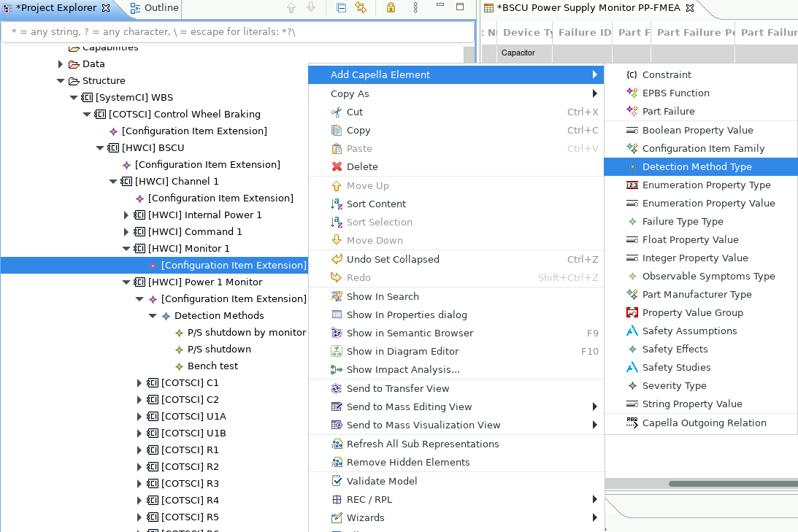Toggle the padlock icon in Project Explorer toolbar
The width and height of the screenshot is (798, 532).
(x=391, y=7)
